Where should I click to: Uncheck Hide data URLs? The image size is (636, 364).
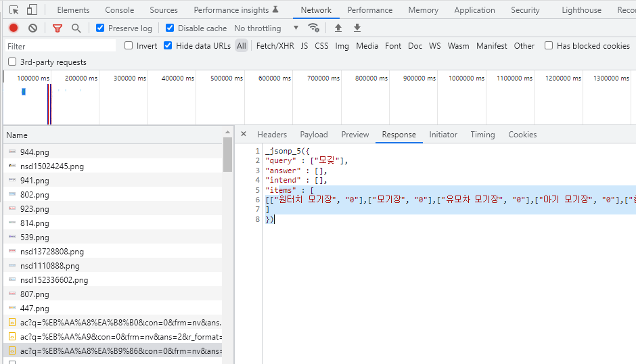coord(168,45)
